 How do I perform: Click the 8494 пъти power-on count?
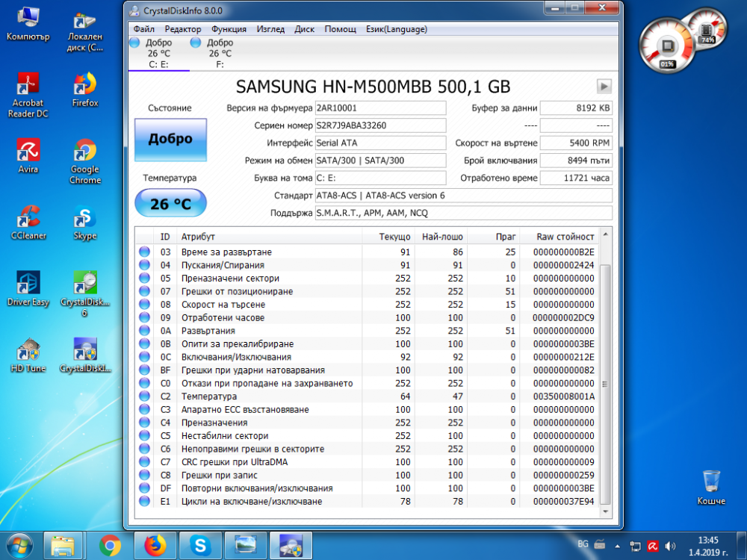pyautogui.click(x=576, y=161)
